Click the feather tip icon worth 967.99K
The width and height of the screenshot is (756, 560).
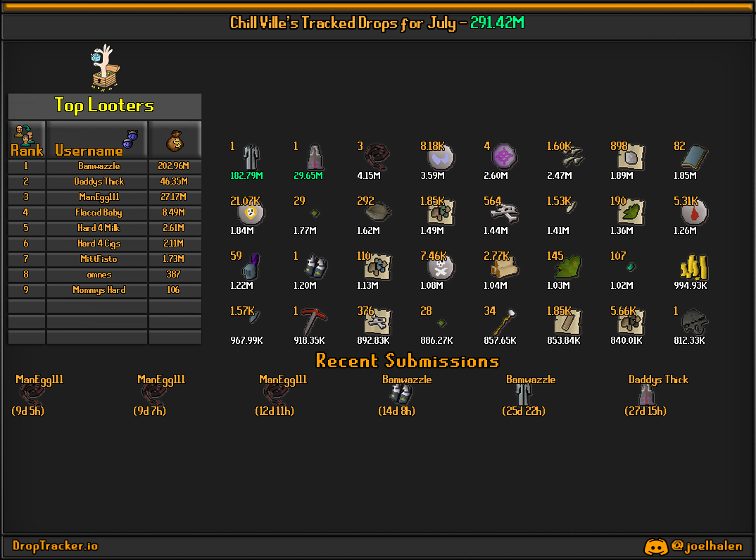click(255, 316)
